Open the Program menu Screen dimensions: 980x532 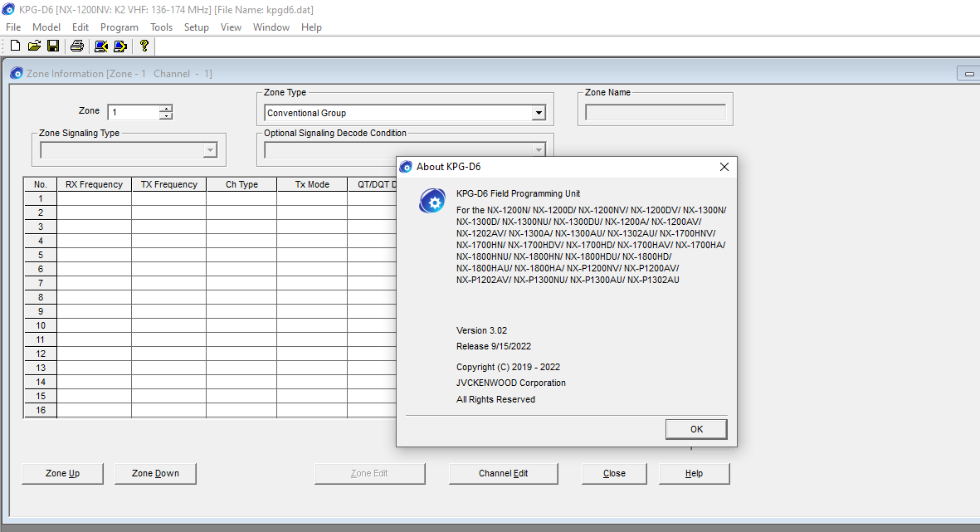[119, 27]
